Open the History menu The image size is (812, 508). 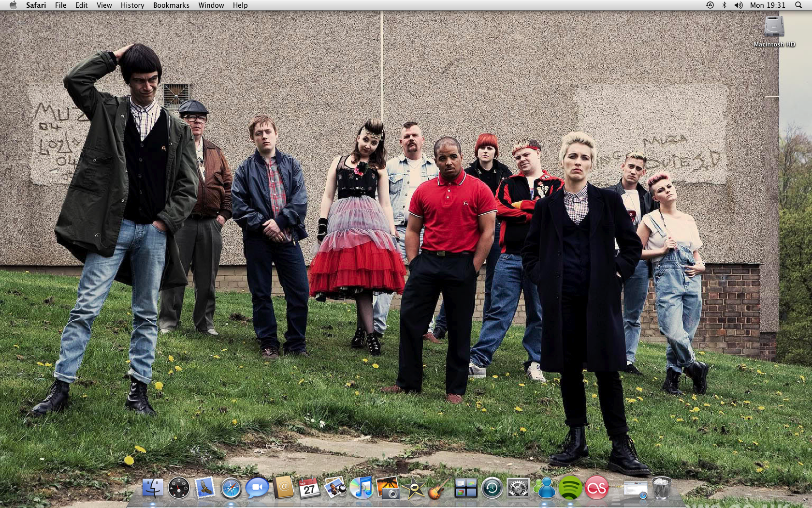click(132, 5)
